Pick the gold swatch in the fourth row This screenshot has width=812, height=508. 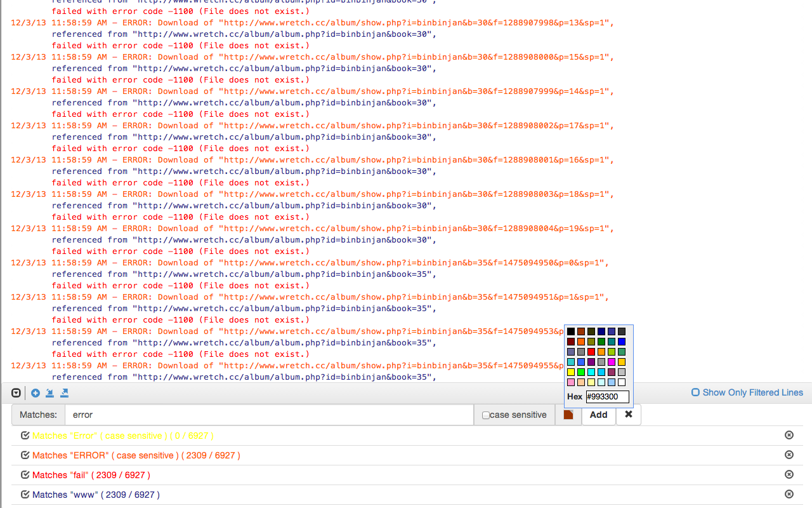tap(622, 362)
